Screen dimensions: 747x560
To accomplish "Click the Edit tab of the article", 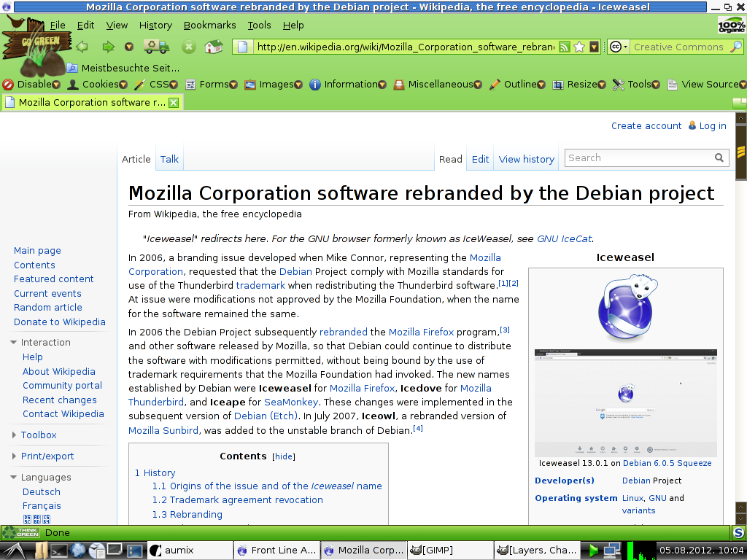I will [x=480, y=159].
